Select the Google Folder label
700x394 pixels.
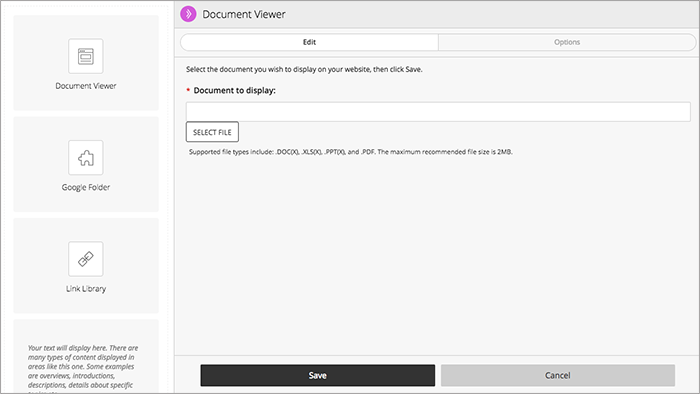tap(86, 187)
